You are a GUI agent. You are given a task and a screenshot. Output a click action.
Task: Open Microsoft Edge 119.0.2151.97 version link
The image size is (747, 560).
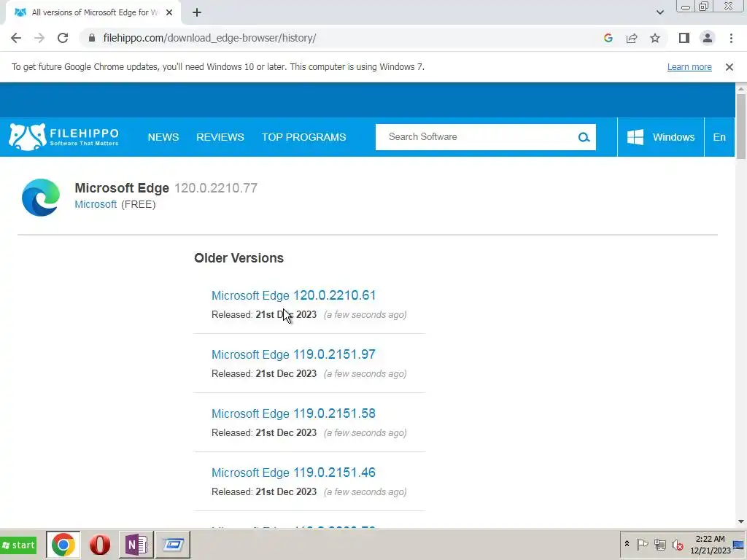pyautogui.click(x=293, y=354)
